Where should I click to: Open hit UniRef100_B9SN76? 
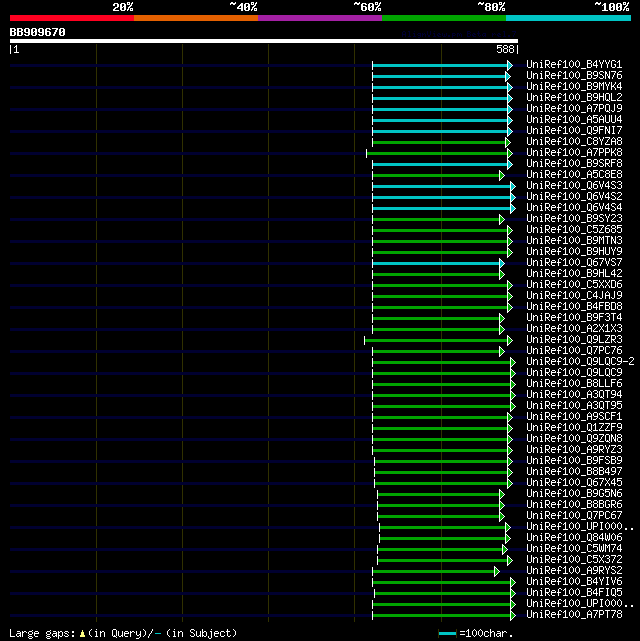tap(574, 76)
